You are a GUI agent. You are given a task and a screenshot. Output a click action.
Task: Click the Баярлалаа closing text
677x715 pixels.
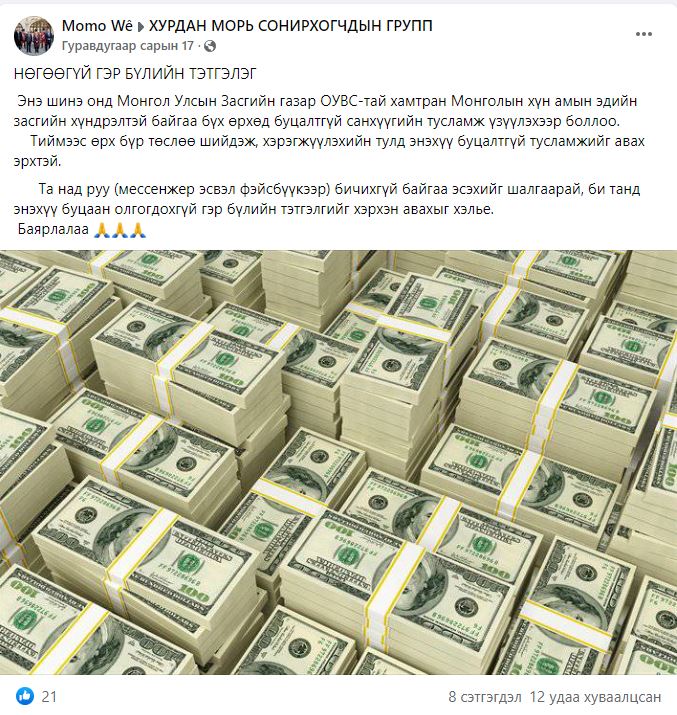(53, 229)
